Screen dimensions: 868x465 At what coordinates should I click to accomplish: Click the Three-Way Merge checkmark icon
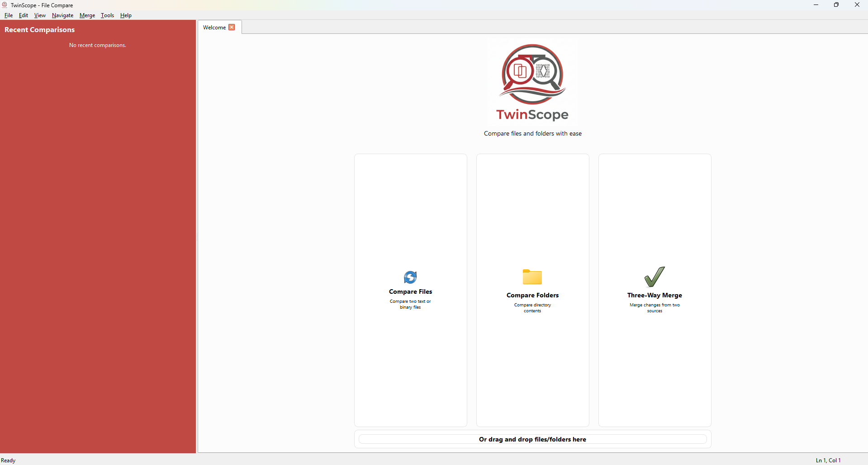655,277
